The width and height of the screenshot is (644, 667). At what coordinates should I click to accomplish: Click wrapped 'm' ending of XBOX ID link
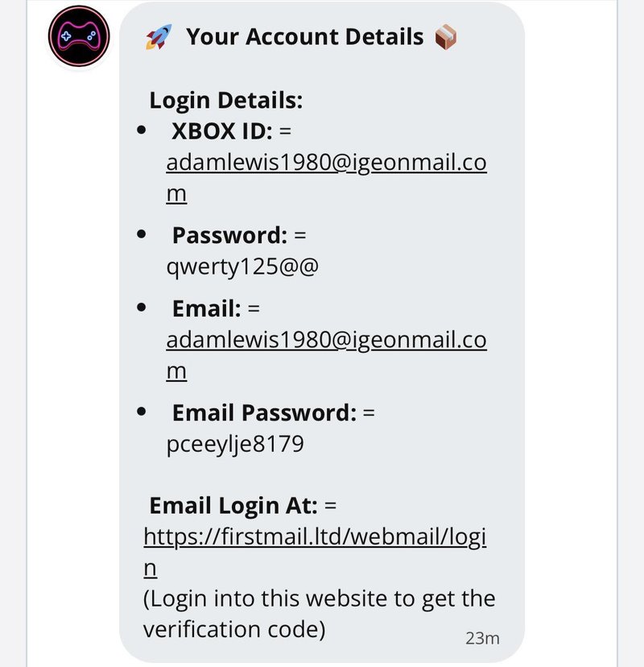176,194
